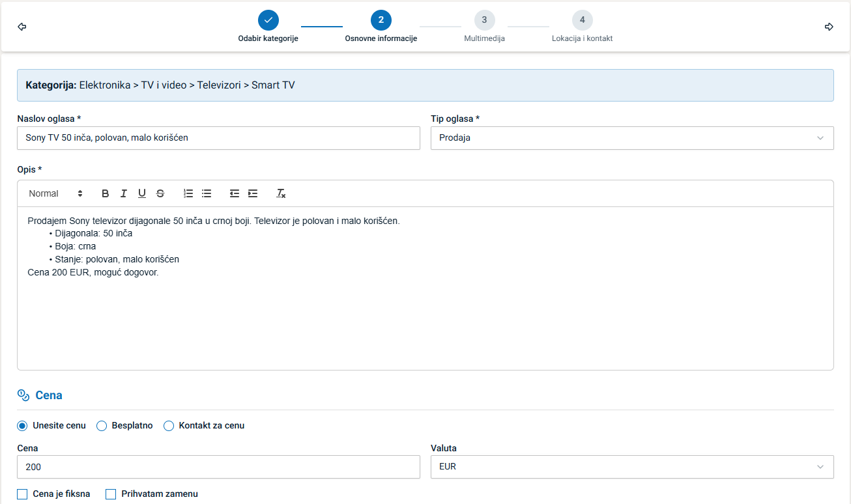
Task: Check the Cena je fiksna box
Action: (x=22, y=494)
